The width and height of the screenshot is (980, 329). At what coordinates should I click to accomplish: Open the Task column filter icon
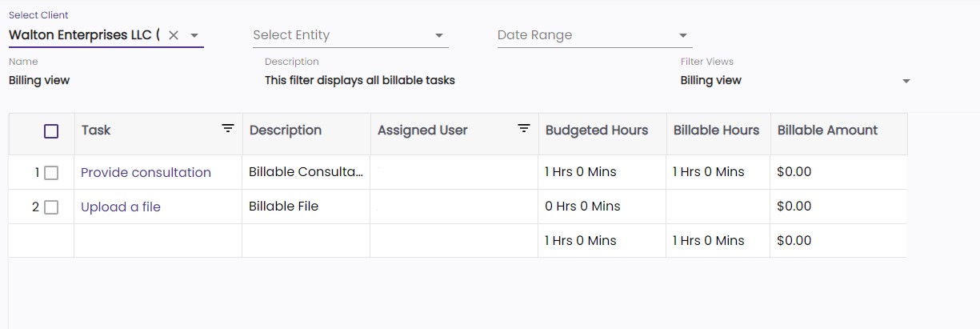click(228, 128)
